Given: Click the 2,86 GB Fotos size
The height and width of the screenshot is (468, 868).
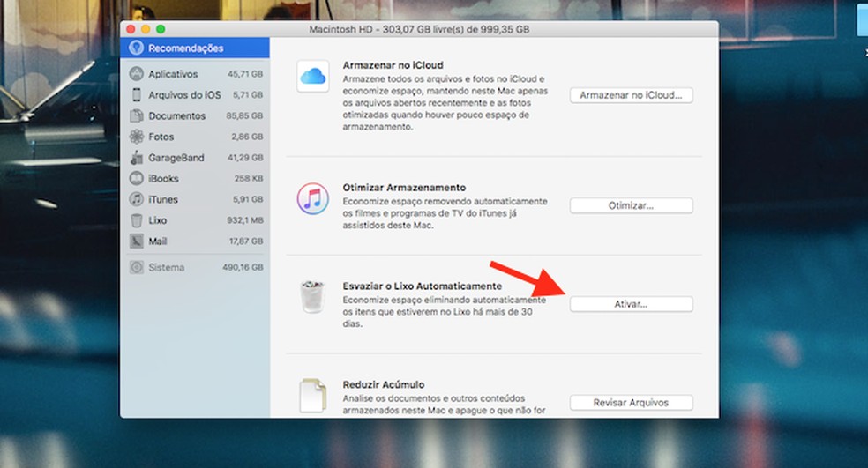Looking at the screenshot, I should click(x=248, y=137).
